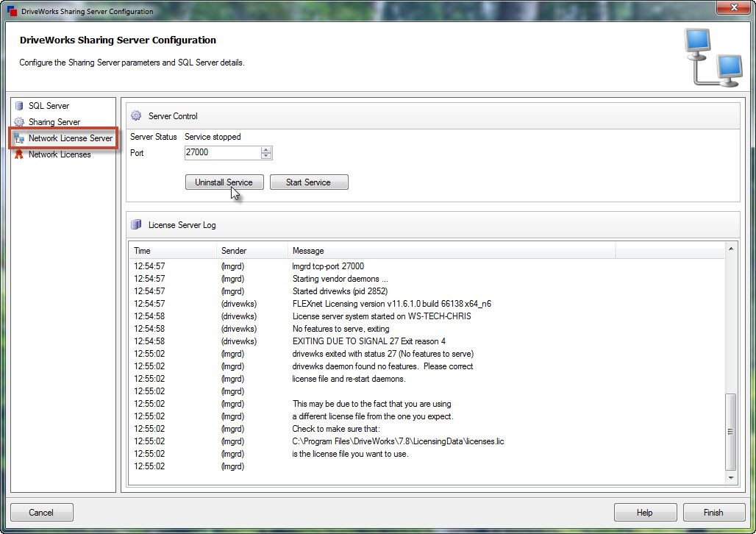Image resolution: width=756 pixels, height=534 pixels.
Task: Open Network Licenses page
Action: pyautogui.click(x=60, y=154)
